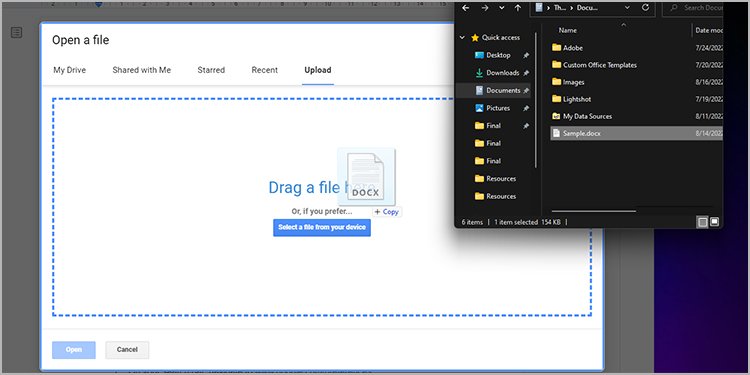
Task: Select Quick access in navigation pane
Action: pyautogui.click(x=501, y=37)
